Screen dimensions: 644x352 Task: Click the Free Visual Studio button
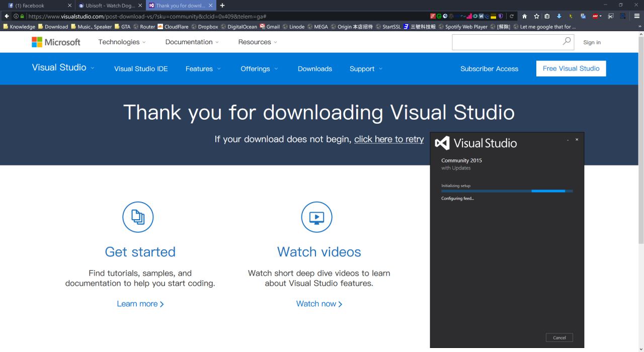571,68
